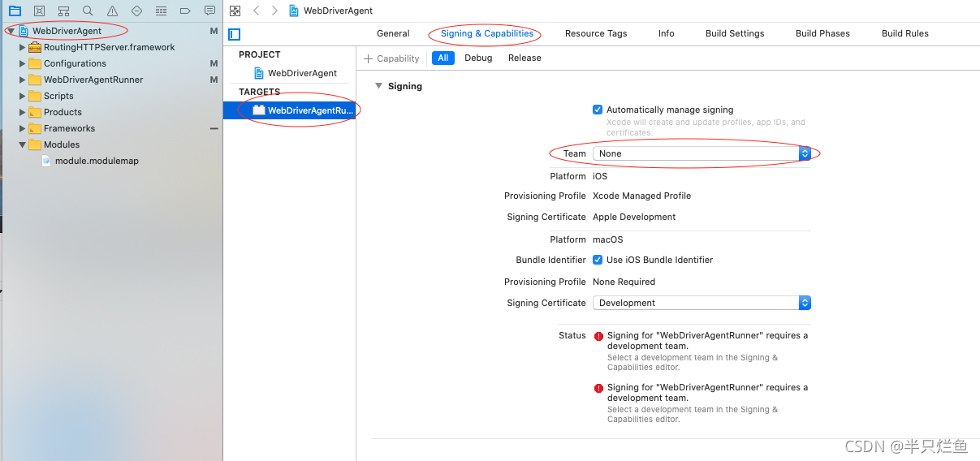Open the Issue navigator warning icon
This screenshot has width=980, height=461.
112,11
